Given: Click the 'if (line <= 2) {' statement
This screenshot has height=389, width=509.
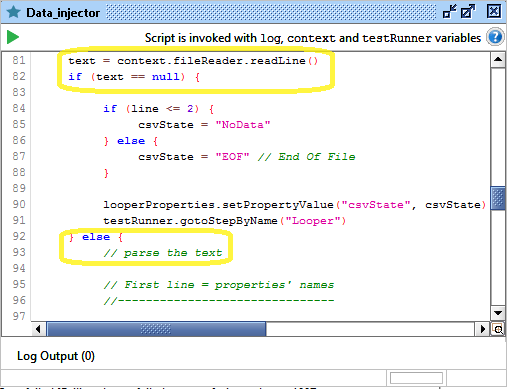Looking at the screenshot, I should pyautogui.click(x=158, y=109).
